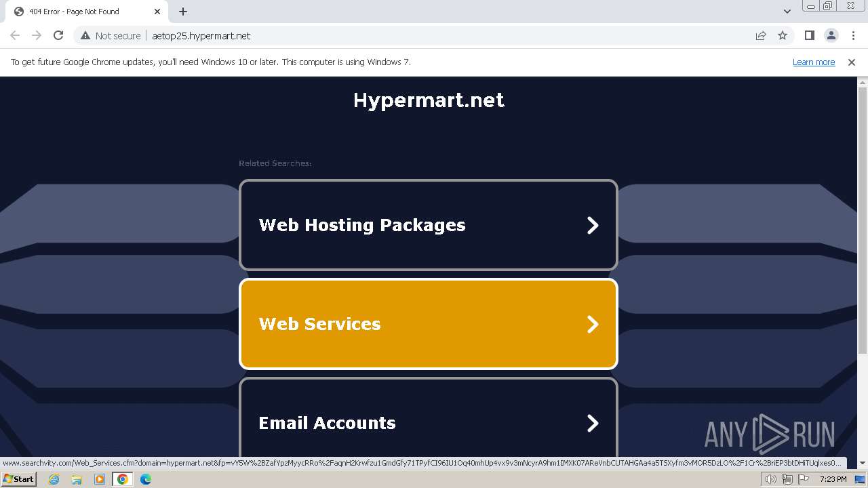Share this page via the share icon
The height and width of the screenshot is (488, 868).
tap(761, 36)
